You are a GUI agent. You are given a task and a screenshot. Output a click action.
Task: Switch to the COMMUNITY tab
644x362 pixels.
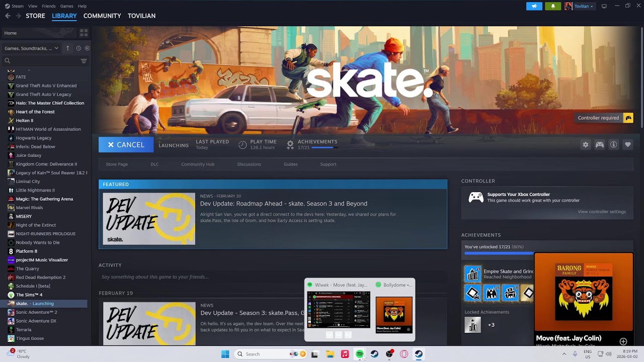click(102, 16)
